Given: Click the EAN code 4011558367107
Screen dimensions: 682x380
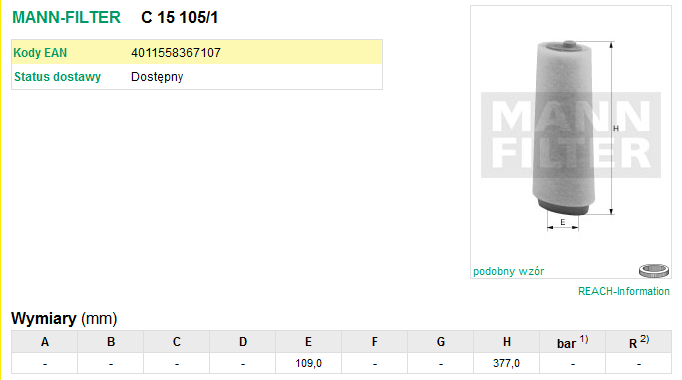Looking at the screenshot, I should [176, 53].
